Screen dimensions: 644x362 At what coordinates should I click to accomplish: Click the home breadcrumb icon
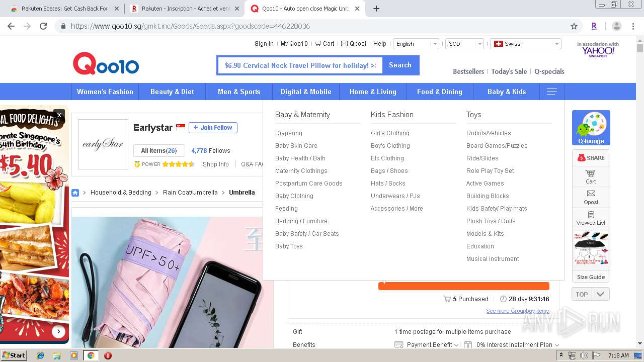(x=75, y=193)
